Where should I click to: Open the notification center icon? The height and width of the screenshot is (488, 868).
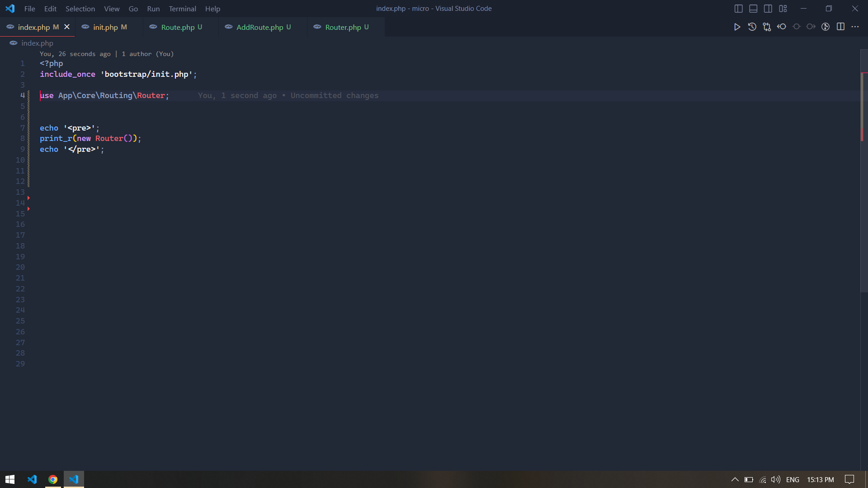849,480
